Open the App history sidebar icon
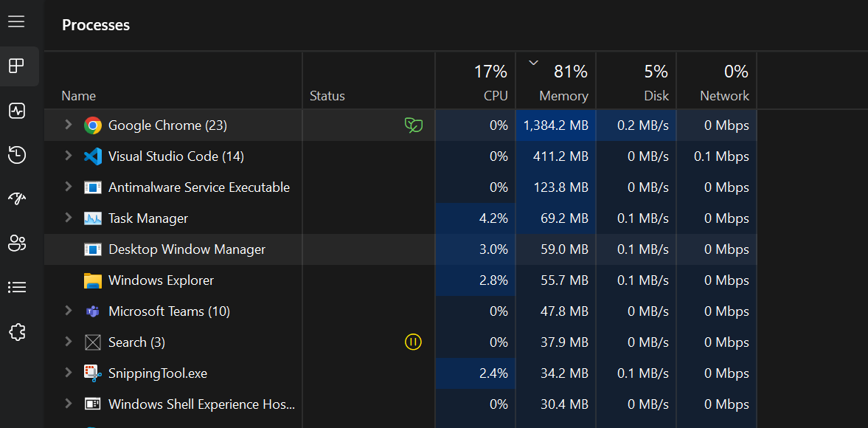Viewport: 868px width, 428px height. 17,155
